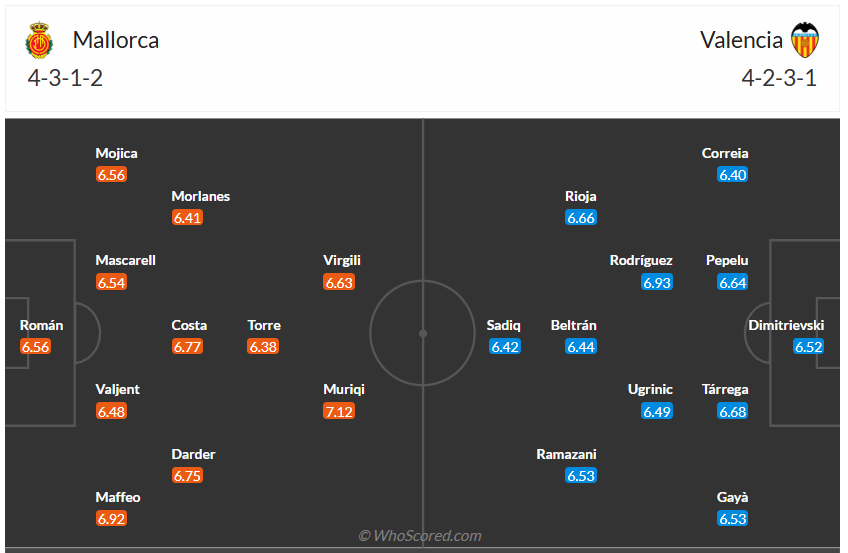Image resolution: width=848 pixels, height=553 pixels.
Task: Click the player name Gayà
Action: (x=732, y=497)
